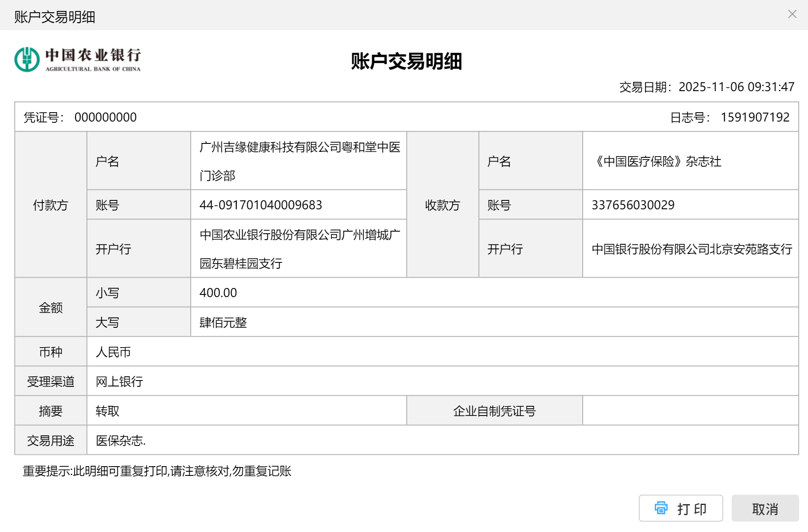Click the log number 1591907192

[x=755, y=117]
